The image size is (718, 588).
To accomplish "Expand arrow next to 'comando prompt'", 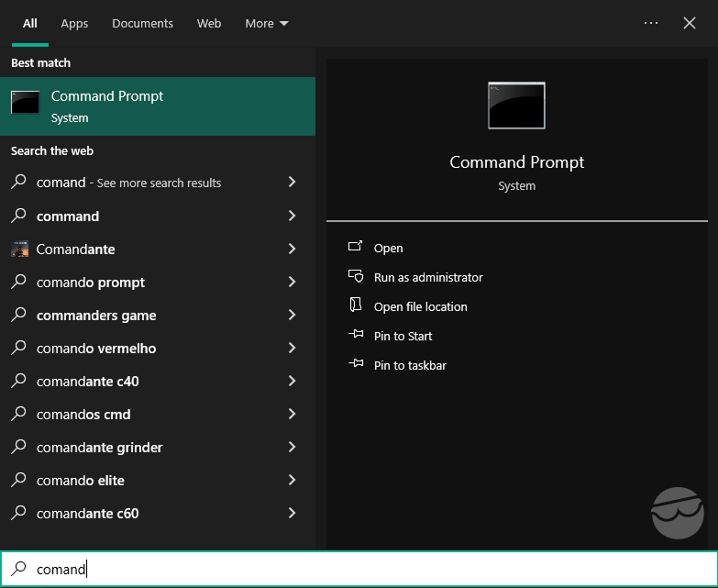I will (x=293, y=282).
